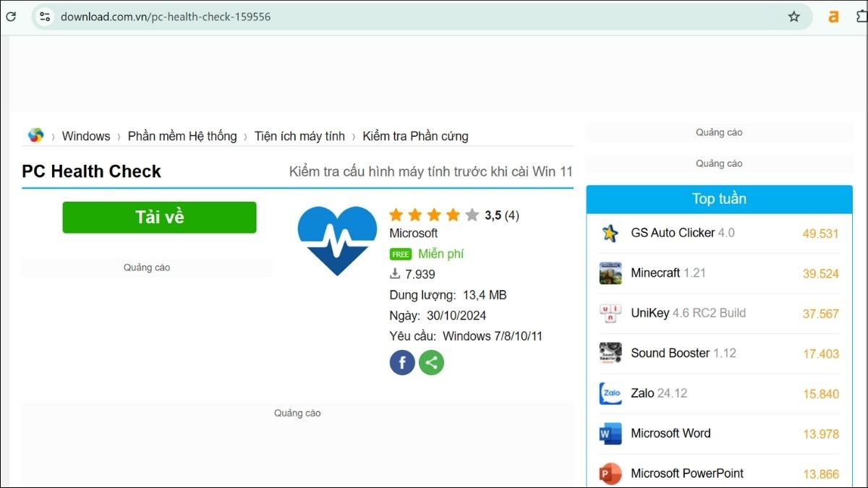The image size is (868, 488).
Task: Click the GS Auto Clicker star icon
Action: click(x=610, y=233)
